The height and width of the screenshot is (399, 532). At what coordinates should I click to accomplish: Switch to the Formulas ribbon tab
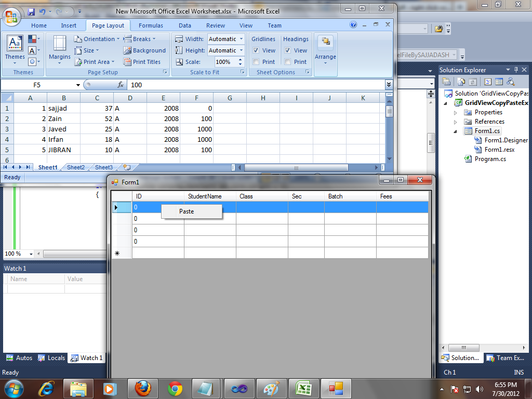pyautogui.click(x=151, y=25)
